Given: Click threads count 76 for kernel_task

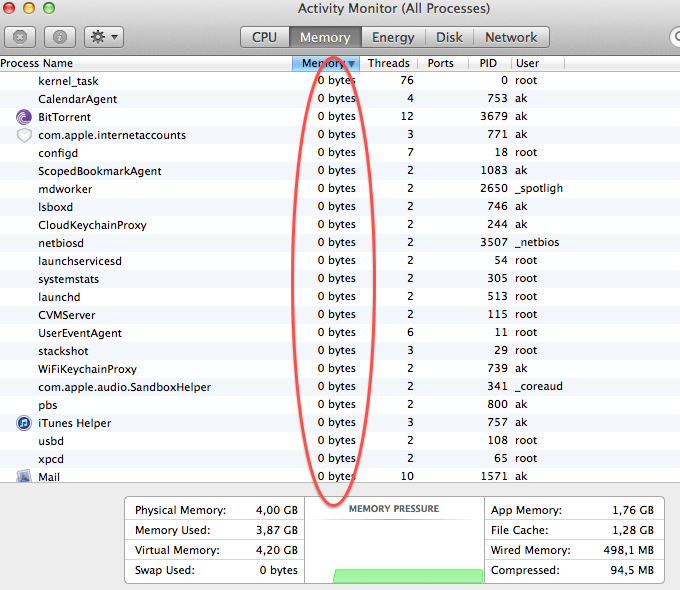Looking at the screenshot, I should [407, 80].
